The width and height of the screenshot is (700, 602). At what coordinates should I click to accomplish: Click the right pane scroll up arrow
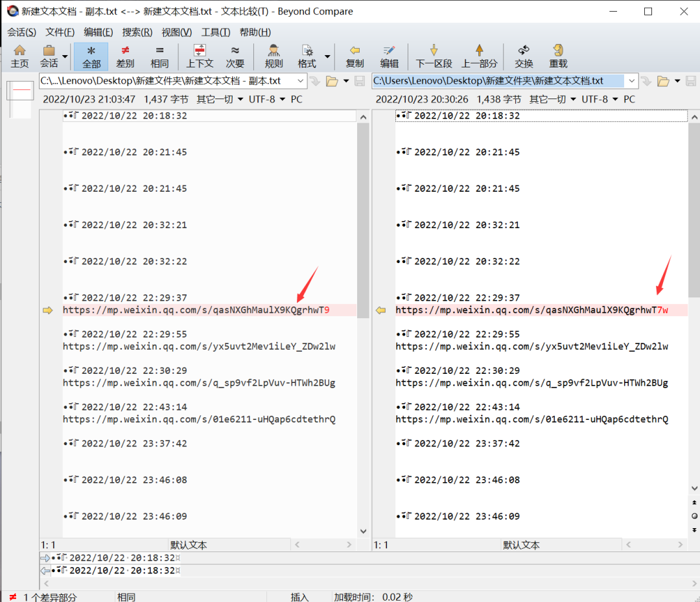694,117
